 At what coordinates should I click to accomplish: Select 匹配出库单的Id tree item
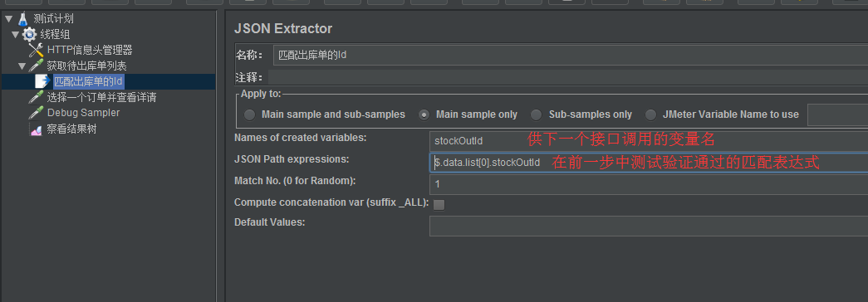[88, 82]
